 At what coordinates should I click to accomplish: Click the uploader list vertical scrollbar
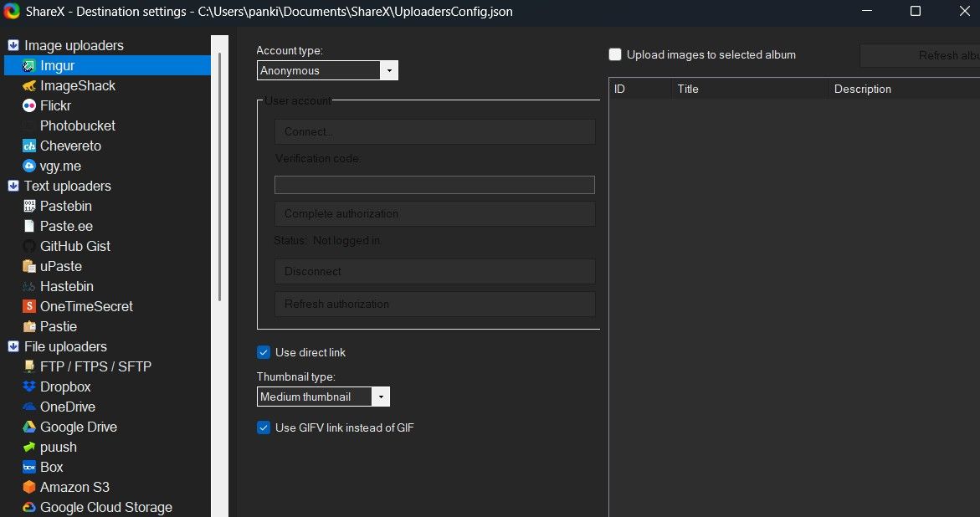pos(219,176)
